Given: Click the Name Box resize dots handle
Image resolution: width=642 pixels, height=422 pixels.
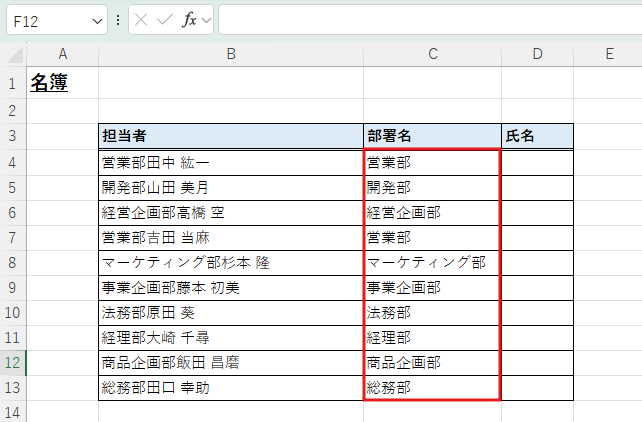Looking at the screenshot, I should (118, 20).
